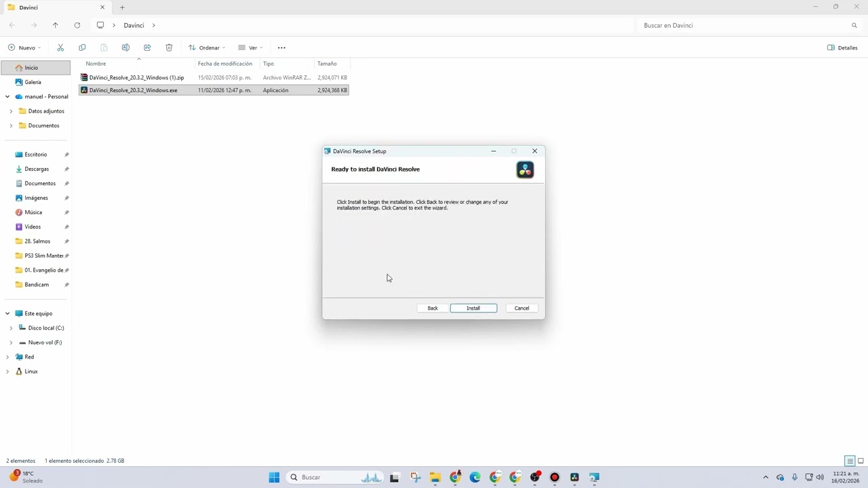This screenshot has width=868, height=488.
Task: Click the Back button in setup wizard
Action: click(x=433, y=308)
